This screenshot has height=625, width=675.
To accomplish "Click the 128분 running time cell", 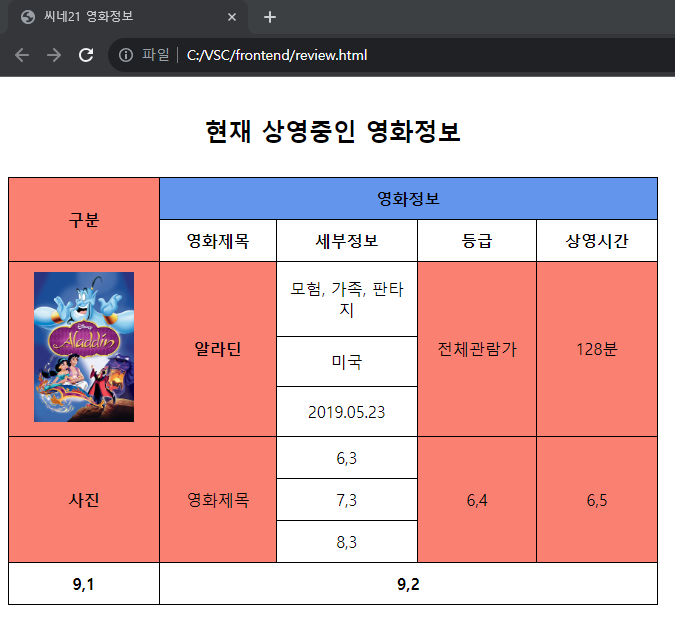I will click(x=597, y=349).
